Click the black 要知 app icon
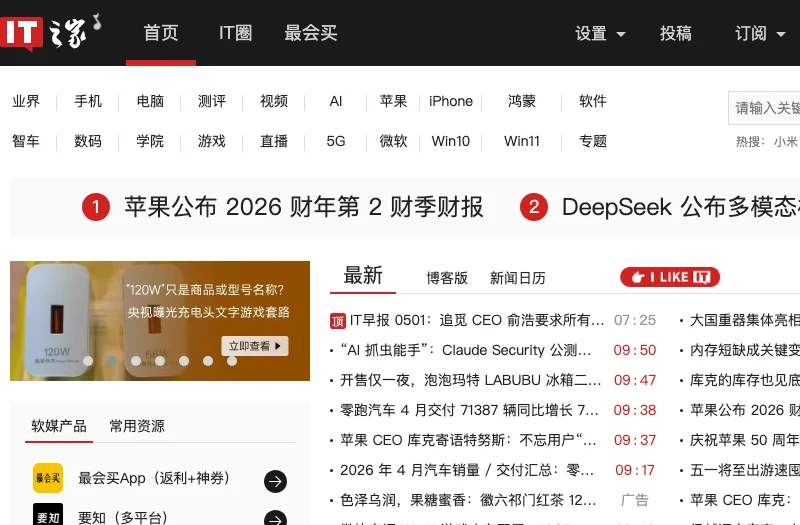Image resolution: width=800 pixels, height=525 pixels. coord(48,514)
